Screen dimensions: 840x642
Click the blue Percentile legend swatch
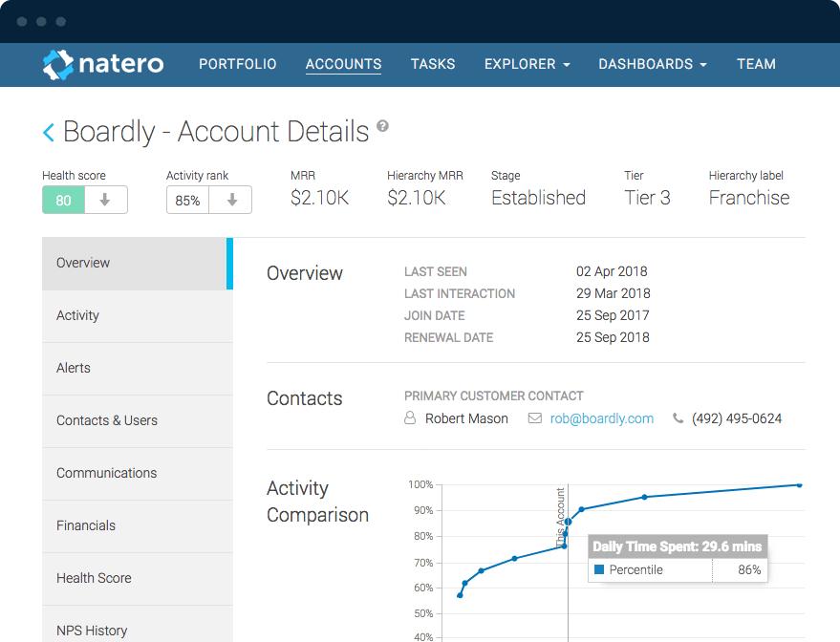(599, 570)
